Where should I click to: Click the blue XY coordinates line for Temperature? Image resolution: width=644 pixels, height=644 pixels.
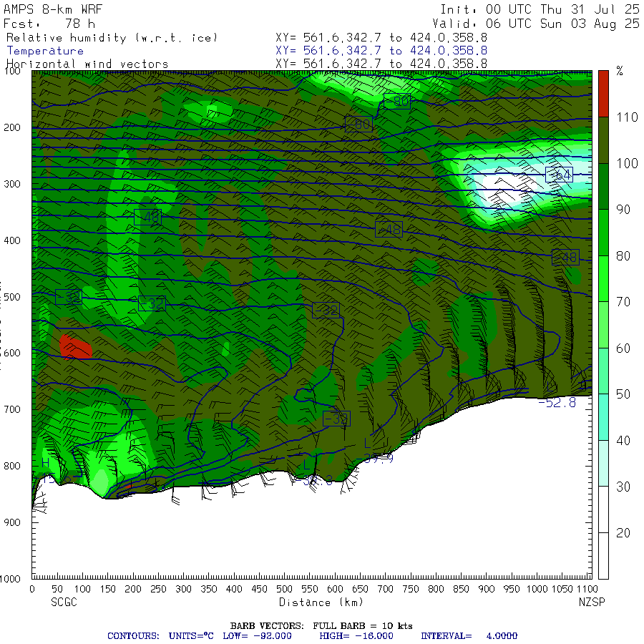(x=381, y=51)
